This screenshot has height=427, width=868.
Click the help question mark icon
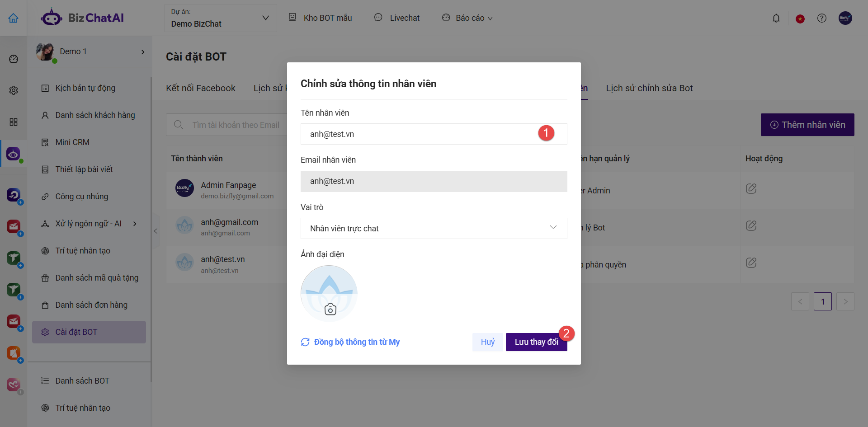[x=821, y=18]
